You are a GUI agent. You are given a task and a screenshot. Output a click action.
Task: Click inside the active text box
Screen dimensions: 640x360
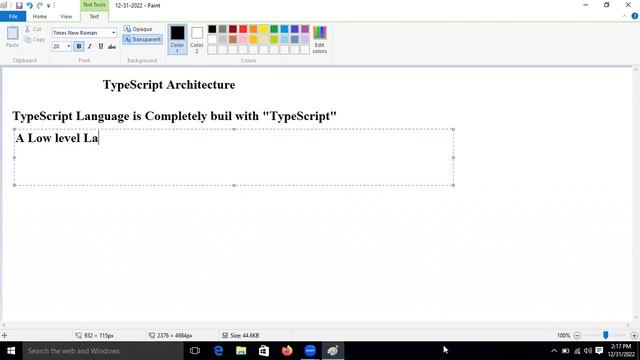234,157
